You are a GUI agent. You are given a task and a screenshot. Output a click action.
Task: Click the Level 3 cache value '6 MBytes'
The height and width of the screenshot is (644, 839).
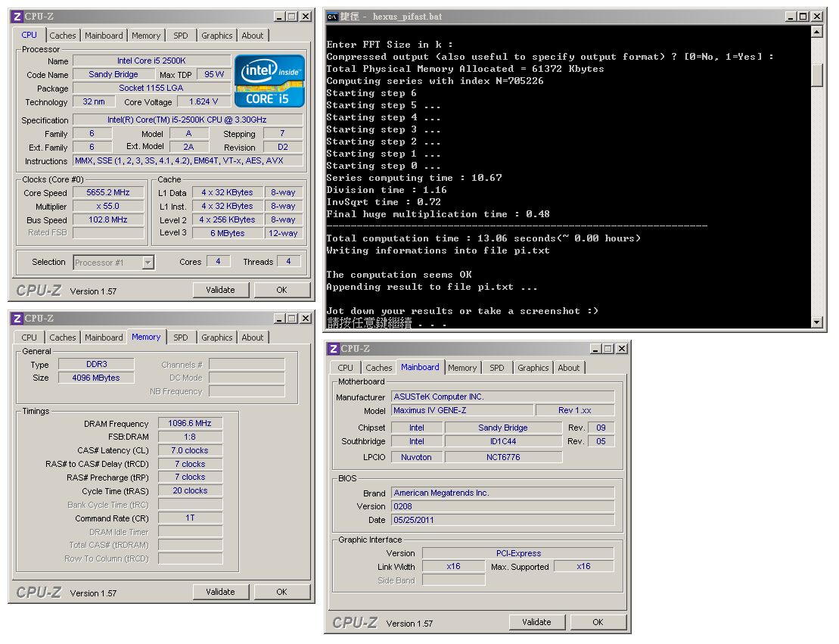tap(228, 233)
